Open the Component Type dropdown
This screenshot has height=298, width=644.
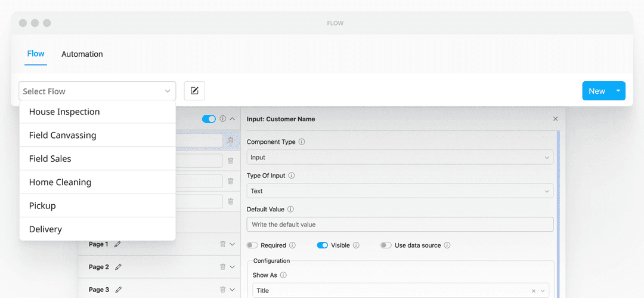click(400, 158)
